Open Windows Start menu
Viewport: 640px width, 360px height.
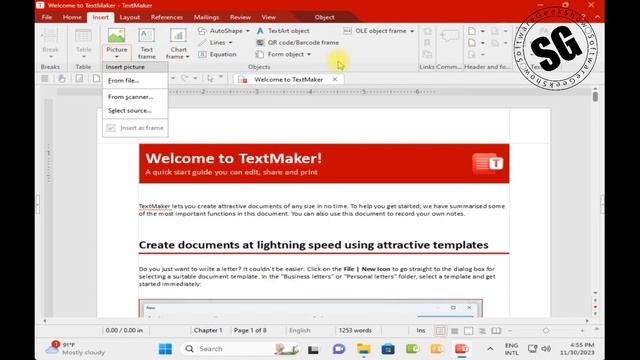coord(165,349)
